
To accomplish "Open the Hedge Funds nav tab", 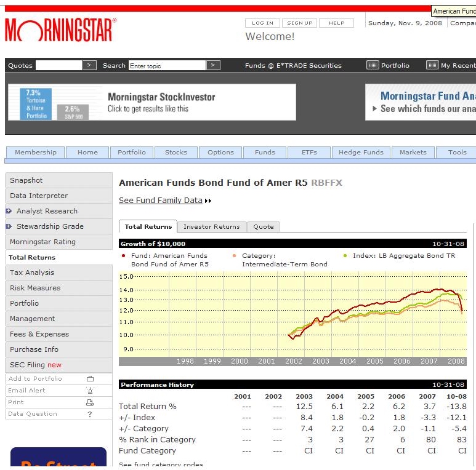I will [x=361, y=152].
